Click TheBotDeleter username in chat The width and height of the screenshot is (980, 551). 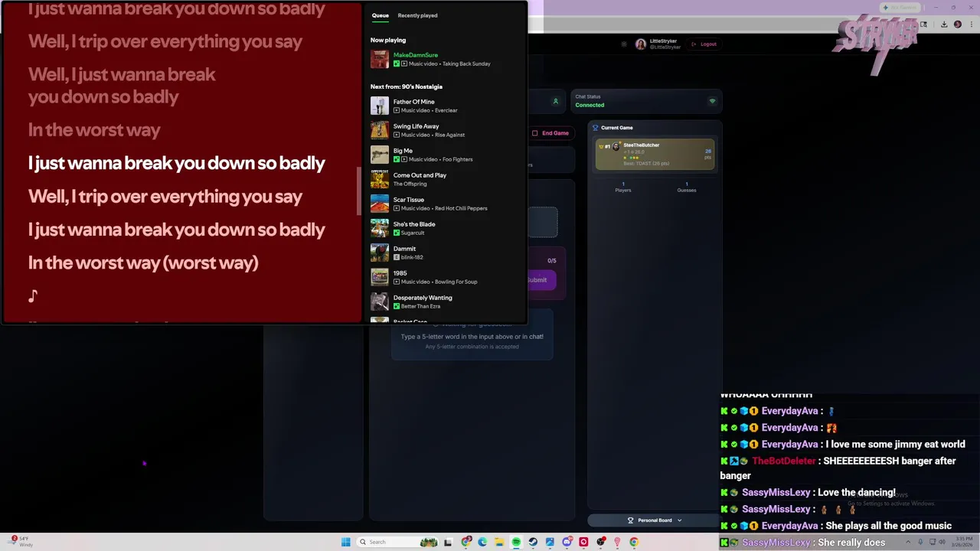click(784, 461)
